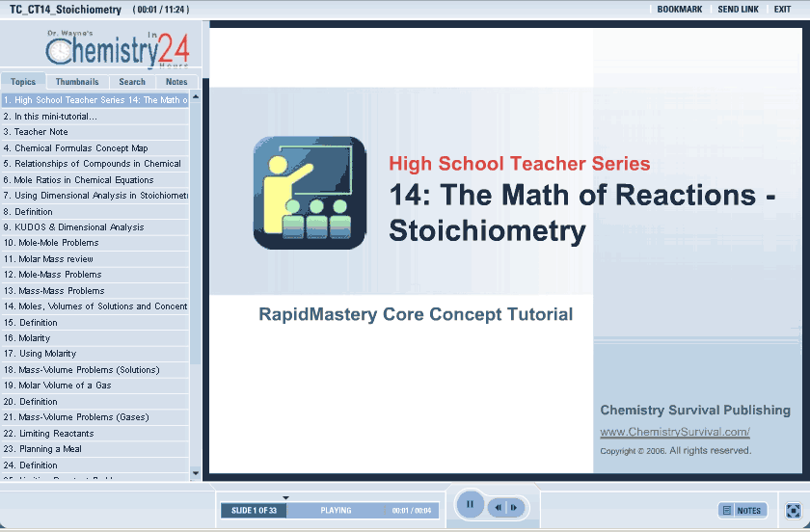Select the Notes tab in sidebar
This screenshot has height=532, width=810.
click(x=176, y=82)
